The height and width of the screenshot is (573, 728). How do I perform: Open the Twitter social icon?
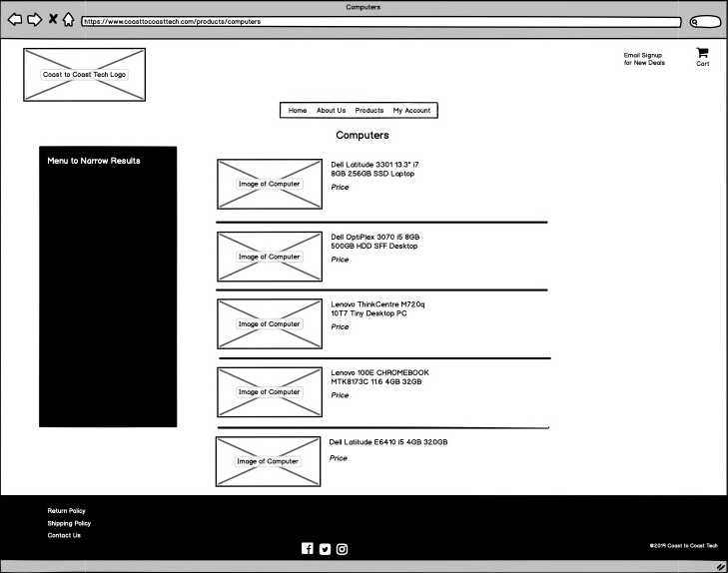click(x=325, y=548)
